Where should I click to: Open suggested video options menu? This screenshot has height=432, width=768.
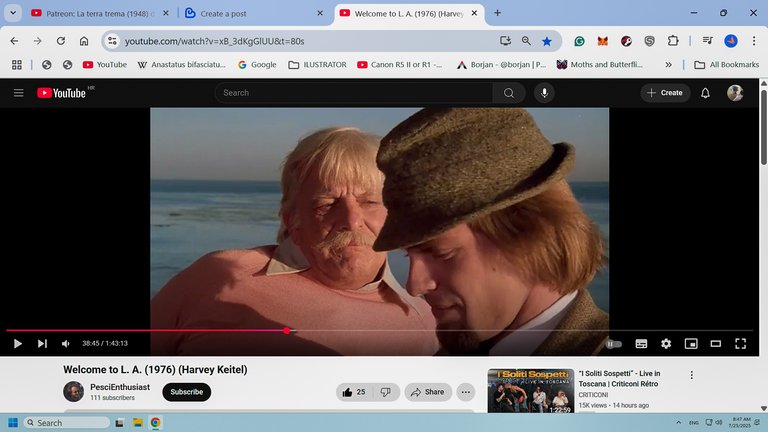[692, 375]
